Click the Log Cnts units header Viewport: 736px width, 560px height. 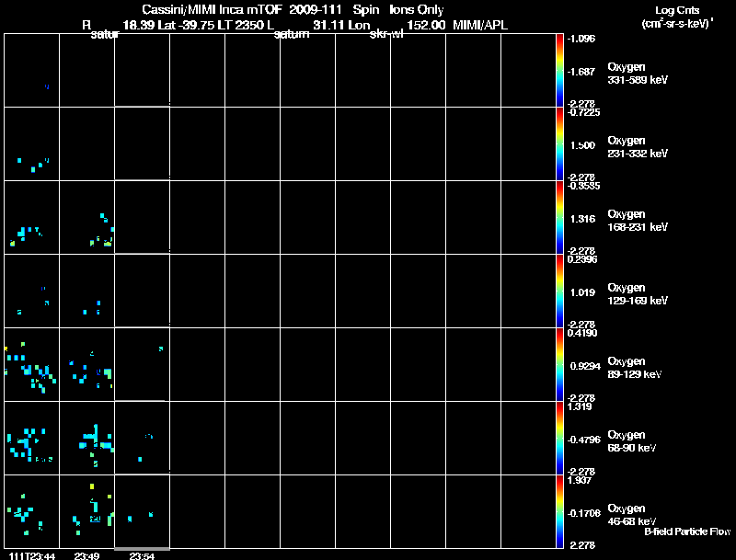coord(677,17)
